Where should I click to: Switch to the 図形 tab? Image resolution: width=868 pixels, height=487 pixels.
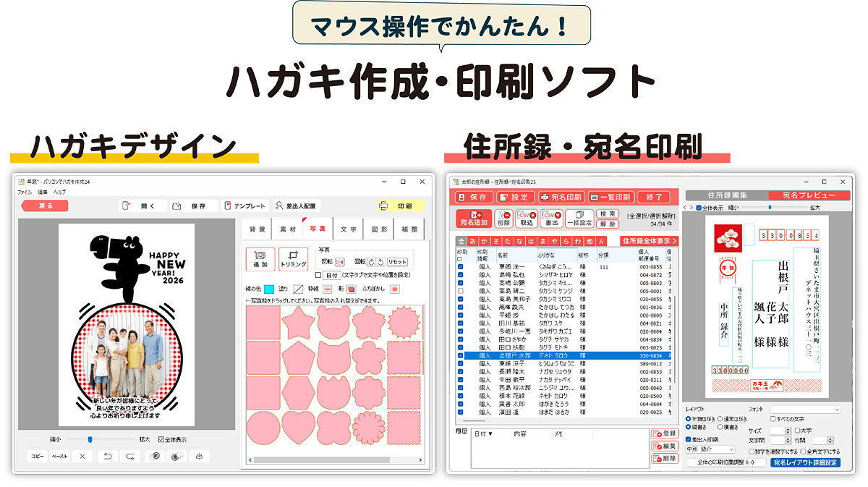(x=378, y=229)
